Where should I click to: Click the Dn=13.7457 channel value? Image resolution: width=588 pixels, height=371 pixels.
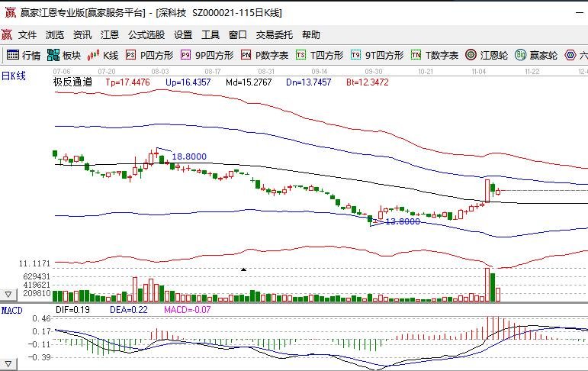tap(309, 82)
